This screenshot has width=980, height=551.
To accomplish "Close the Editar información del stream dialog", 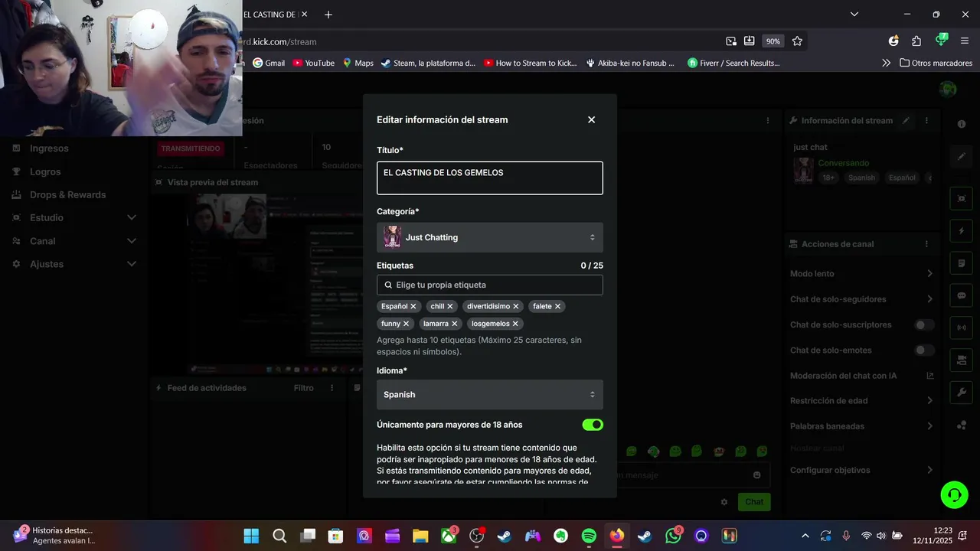I will pos(591,119).
